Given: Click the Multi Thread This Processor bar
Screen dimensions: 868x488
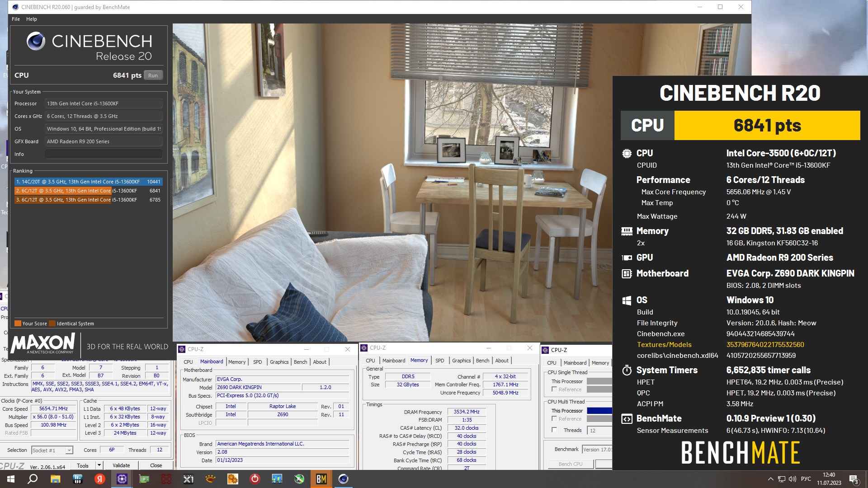Looking at the screenshot, I should tap(599, 411).
